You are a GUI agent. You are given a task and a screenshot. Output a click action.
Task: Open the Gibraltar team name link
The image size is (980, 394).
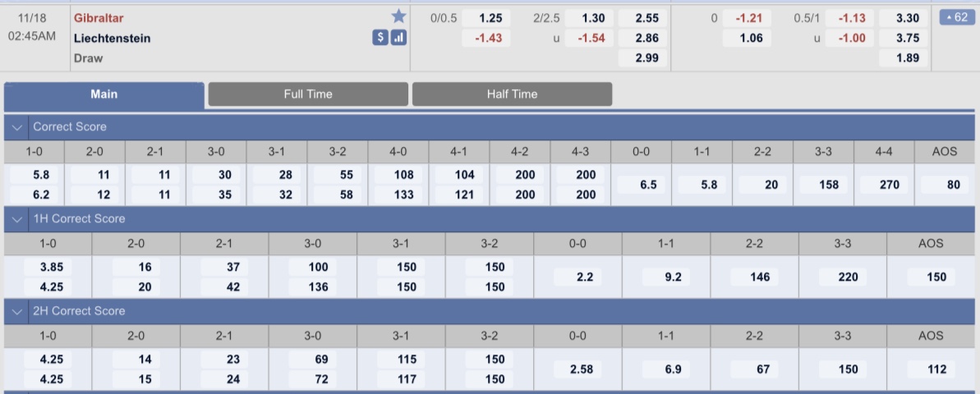[95, 17]
